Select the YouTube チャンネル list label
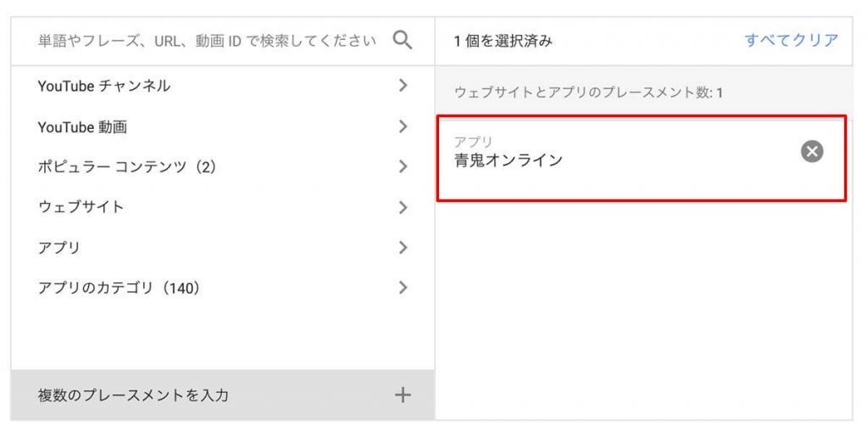This screenshot has width=868, height=442. [104, 86]
